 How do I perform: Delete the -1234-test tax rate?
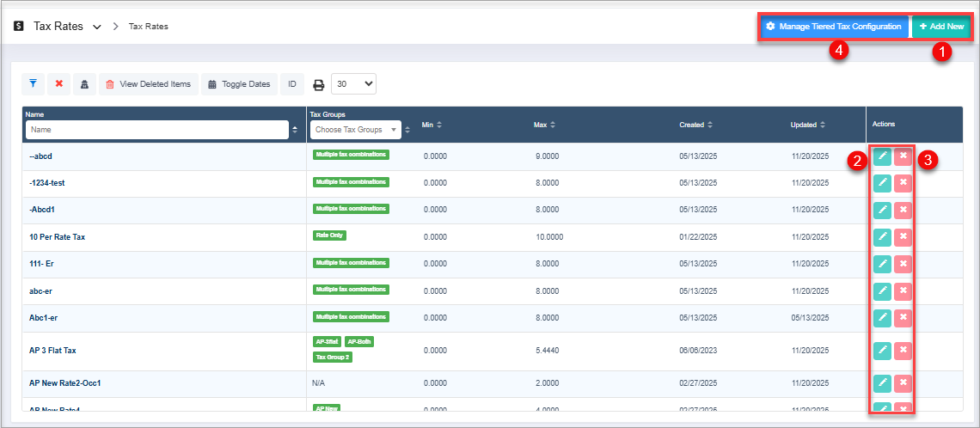(903, 183)
